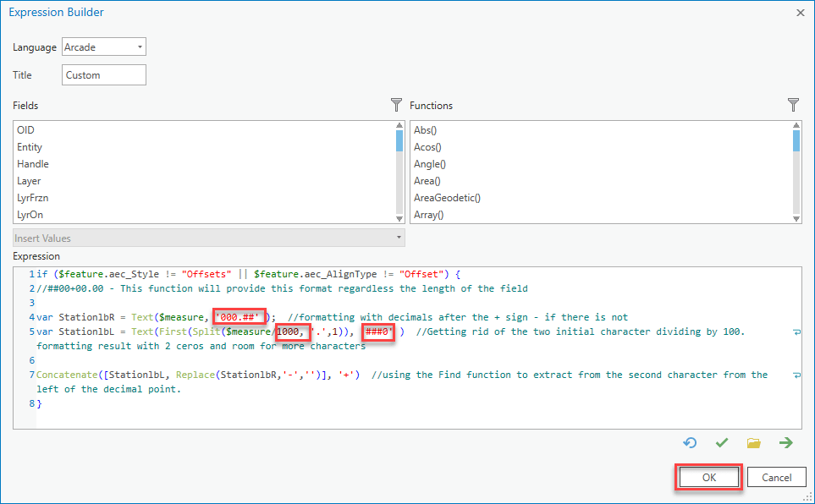This screenshot has height=504, width=815.
Task: Choose the AreaGeodetic() function
Action: [x=447, y=198]
